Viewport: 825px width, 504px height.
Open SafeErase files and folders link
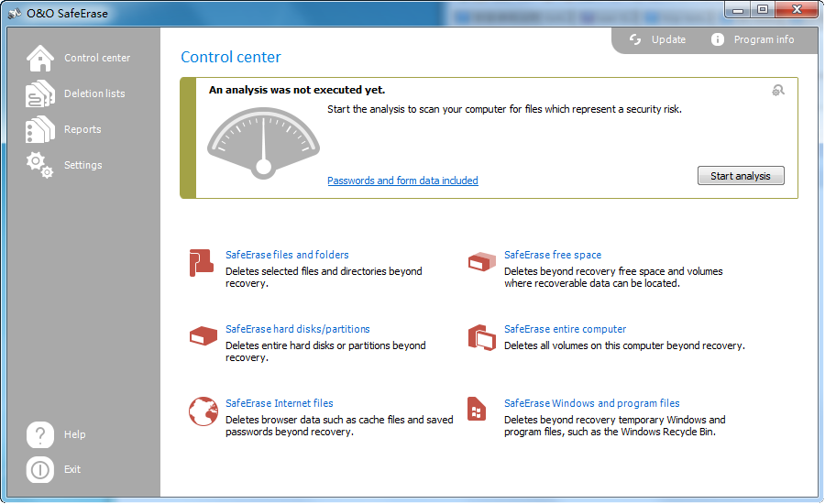(287, 255)
